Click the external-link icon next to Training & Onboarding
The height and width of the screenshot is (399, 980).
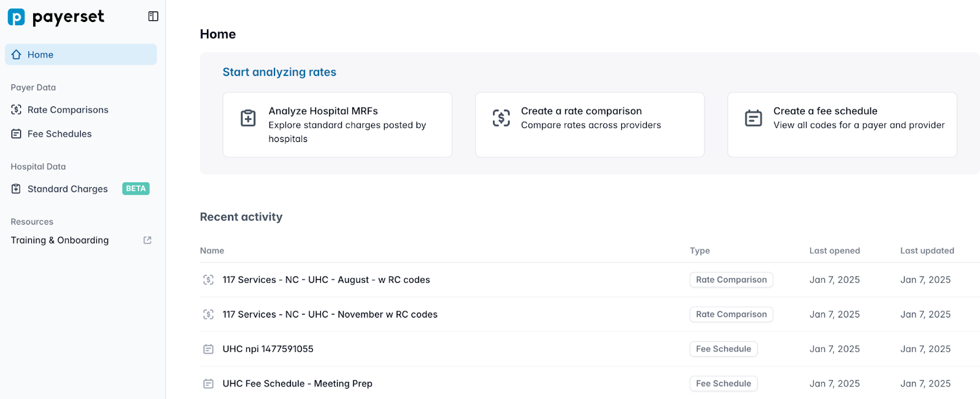point(148,240)
